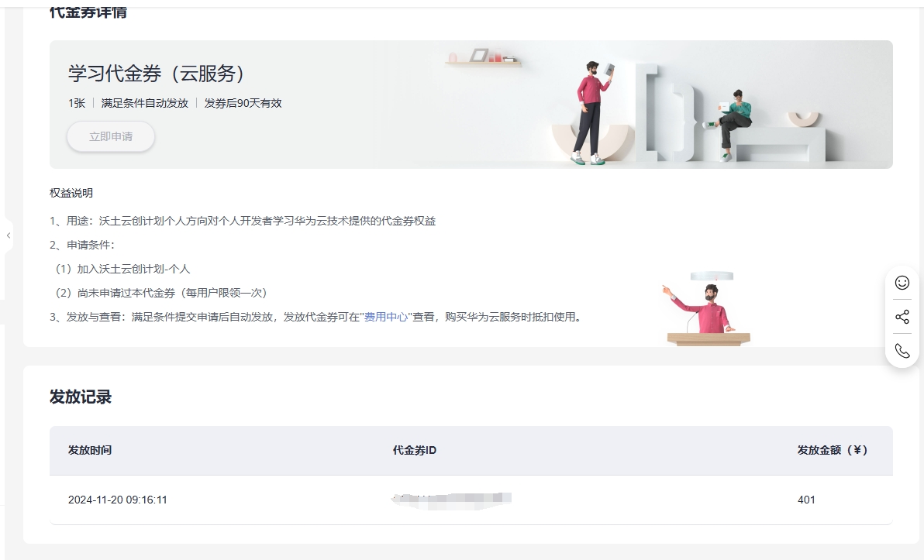
Task: Select the 发放时间 column header
Action: coord(90,451)
